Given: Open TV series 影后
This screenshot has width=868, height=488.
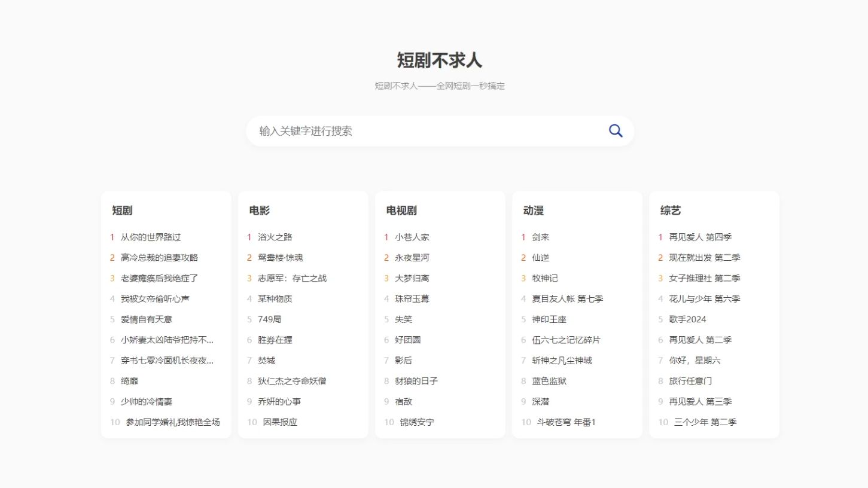Looking at the screenshot, I should (x=403, y=361).
